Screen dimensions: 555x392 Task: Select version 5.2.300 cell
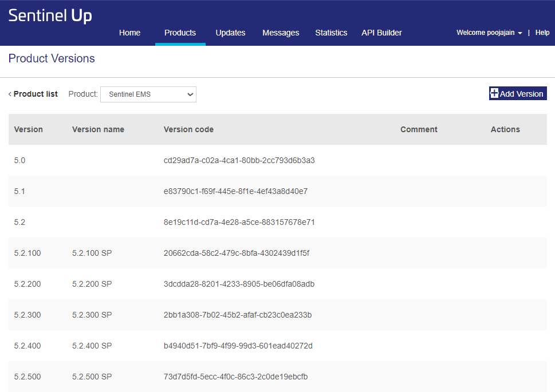tap(27, 315)
